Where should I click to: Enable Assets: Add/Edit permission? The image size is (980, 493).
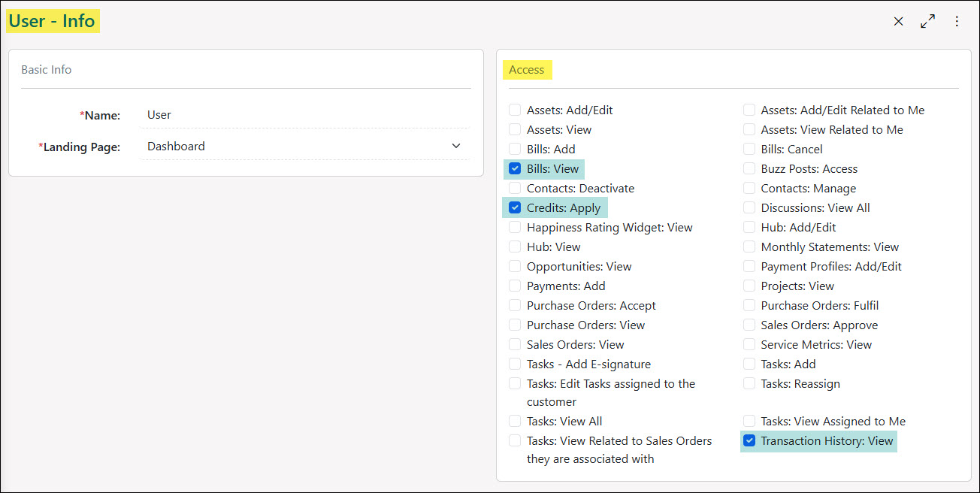[514, 110]
